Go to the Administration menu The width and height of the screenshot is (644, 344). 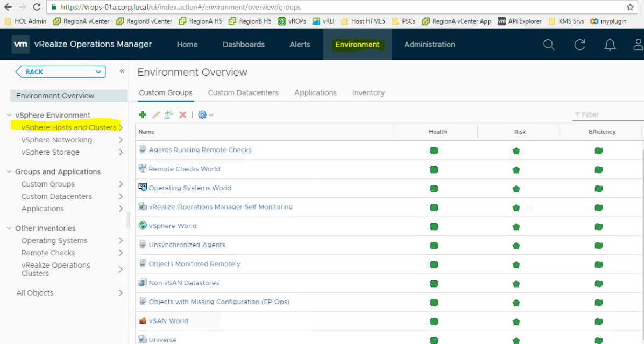click(430, 44)
